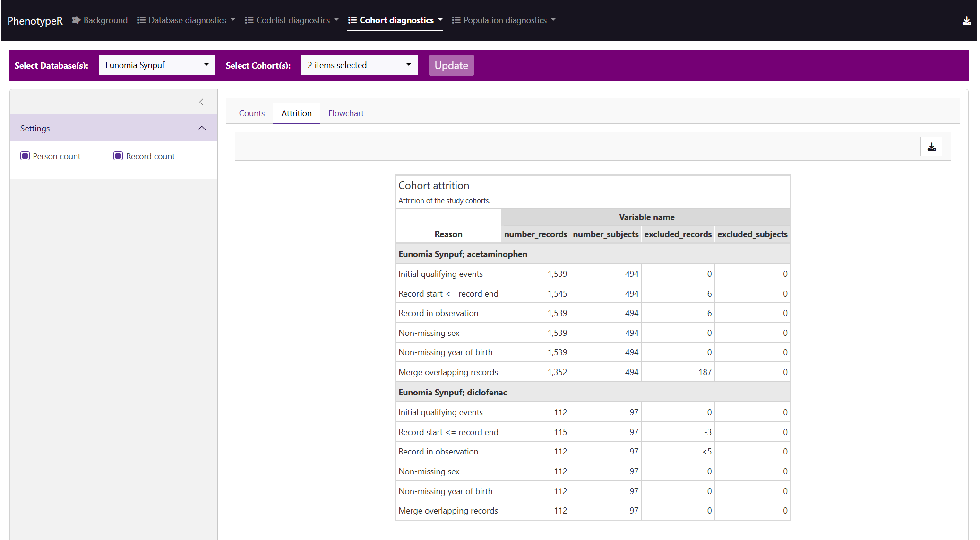Click list icon beside Cohort diagnostics
The image size is (980, 540).
point(352,20)
